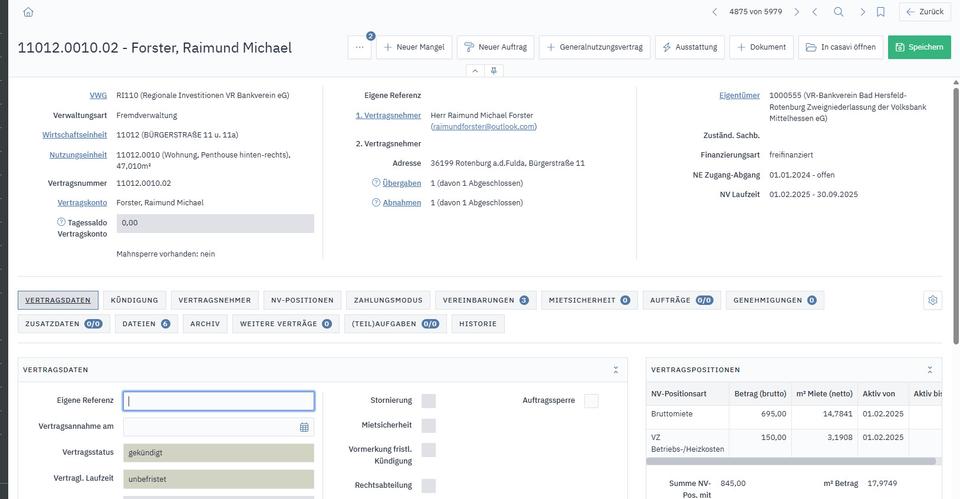
Task: Check the Mietsicherheit checkbox
Action: point(428,426)
